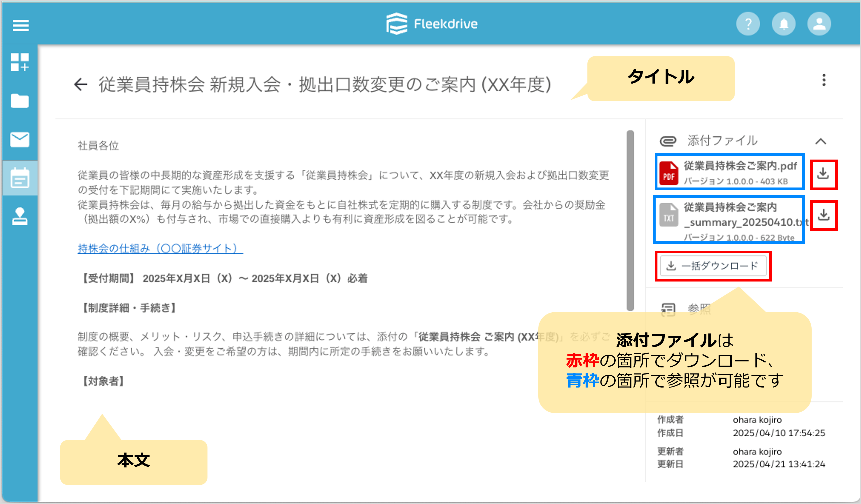
Task: Open the three-dot more options menu
Action: (824, 80)
